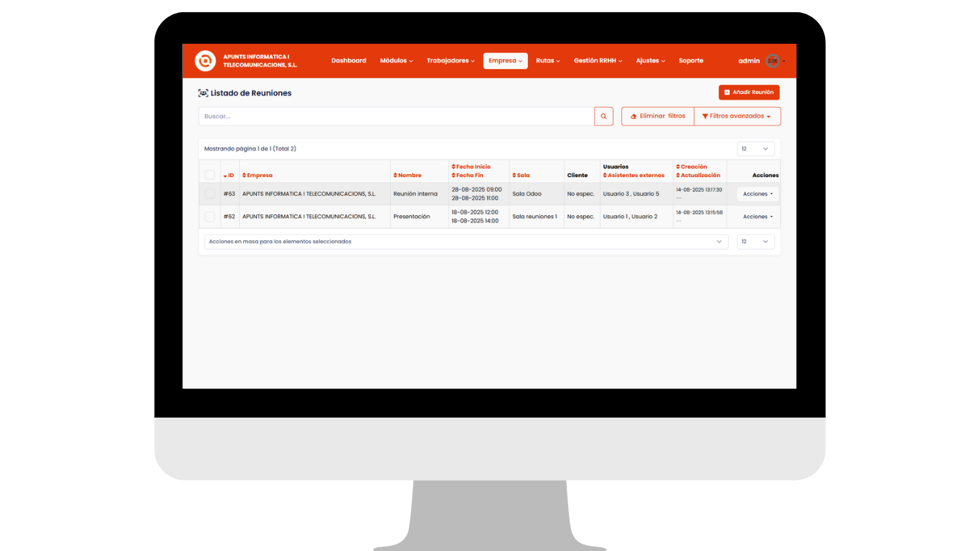
Task: Check the box for meeting #63
Action: [209, 194]
